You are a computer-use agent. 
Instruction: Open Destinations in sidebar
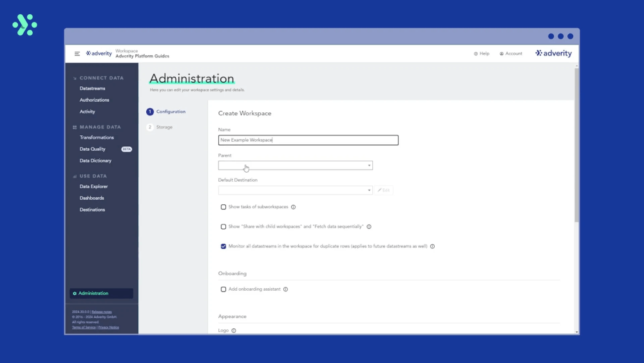tap(92, 210)
